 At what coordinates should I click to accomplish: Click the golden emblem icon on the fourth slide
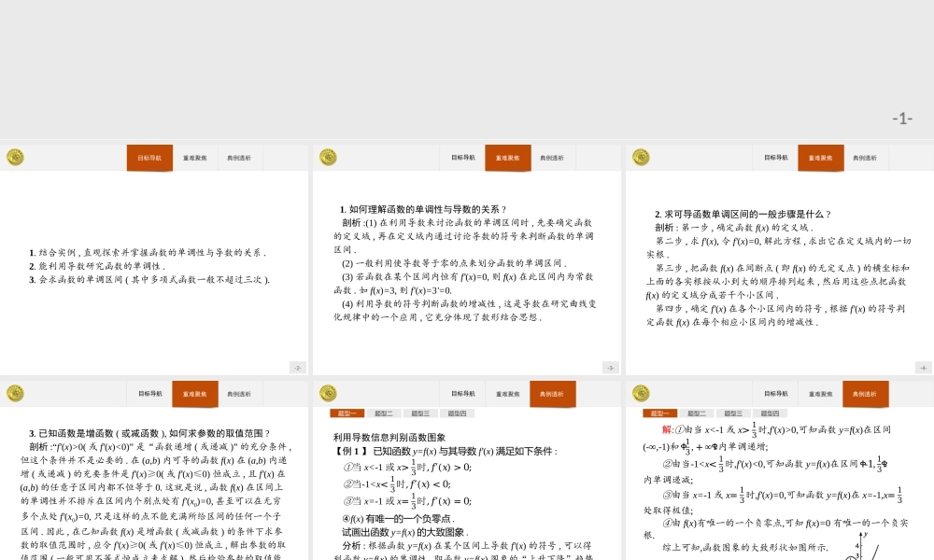point(15,394)
